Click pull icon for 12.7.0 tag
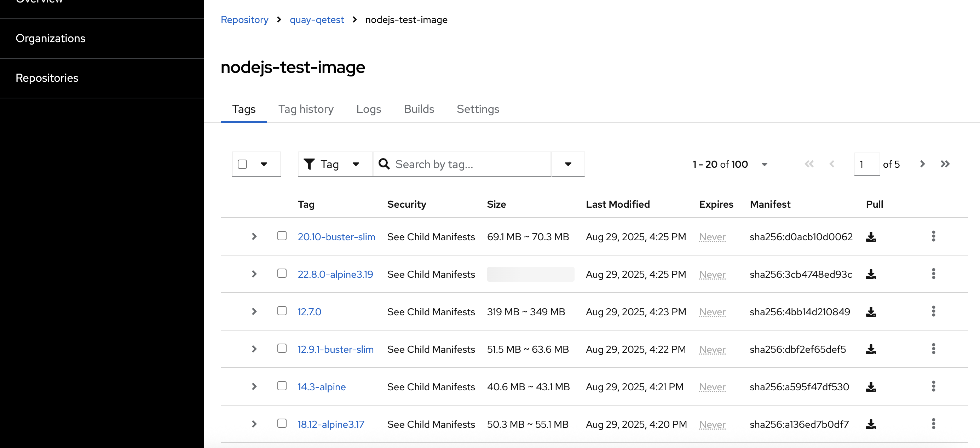 tap(871, 312)
